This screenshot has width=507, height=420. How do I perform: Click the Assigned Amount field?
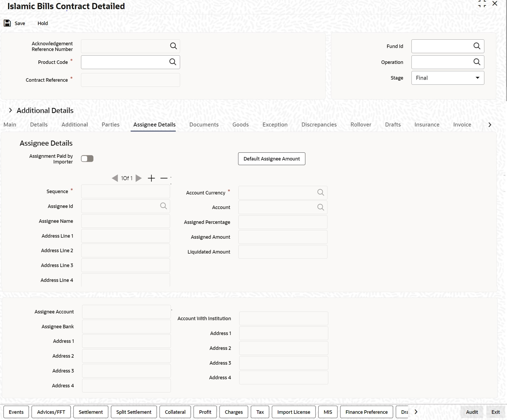[x=283, y=237]
